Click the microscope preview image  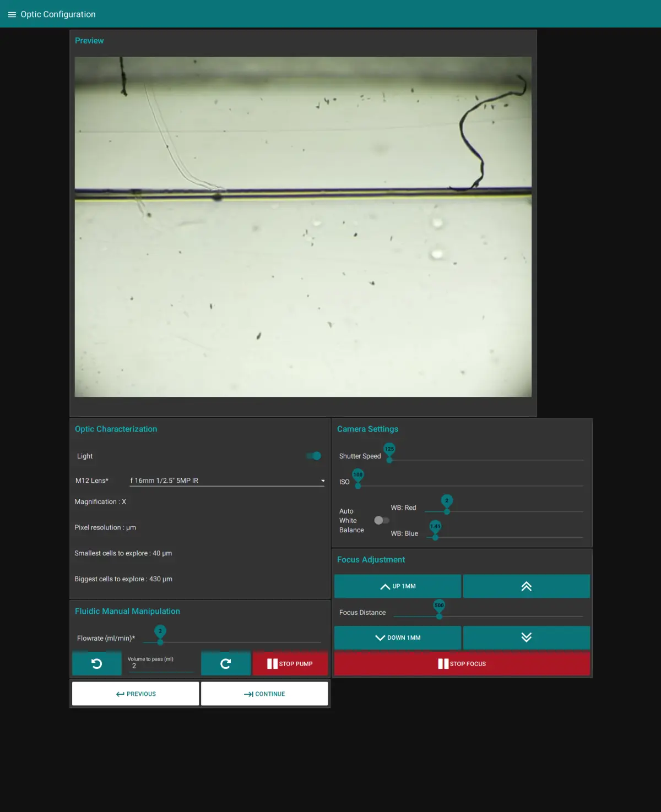point(303,227)
